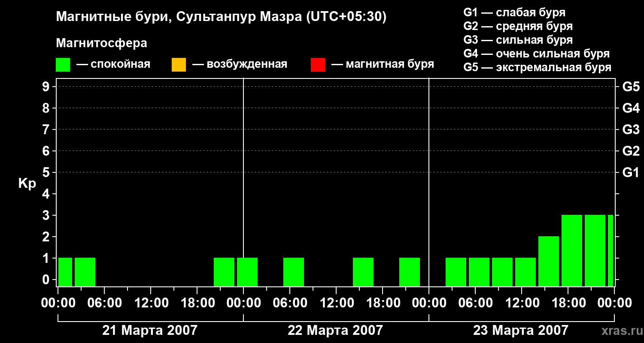Select the 'G3 — сильная буря' line
The width and height of the screenshot is (644, 343).
pyautogui.click(x=518, y=40)
